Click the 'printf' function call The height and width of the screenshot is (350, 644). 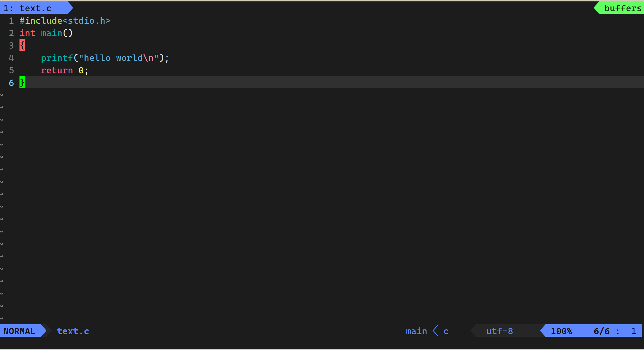(57, 58)
